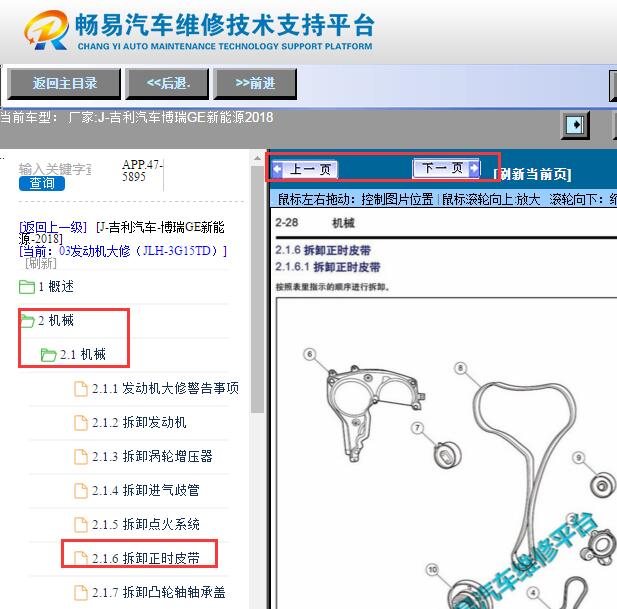Screen dimensions: 617x609
Task: Click the 返回上一级 link
Action: (x=53, y=227)
